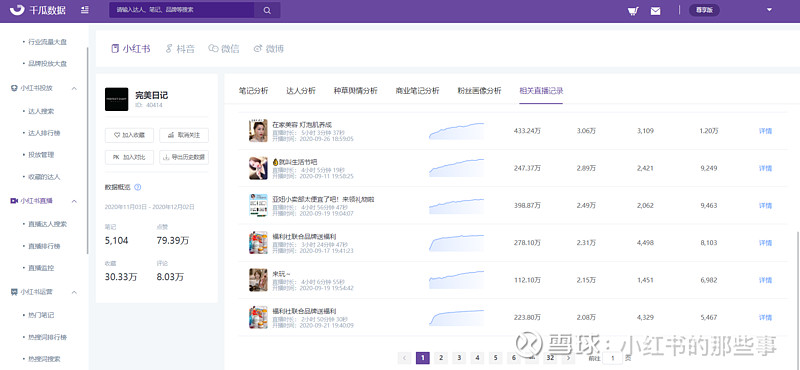The height and width of the screenshot is (370, 800).
Task: Select the 相关直播记录 tab
Action: [x=541, y=91]
